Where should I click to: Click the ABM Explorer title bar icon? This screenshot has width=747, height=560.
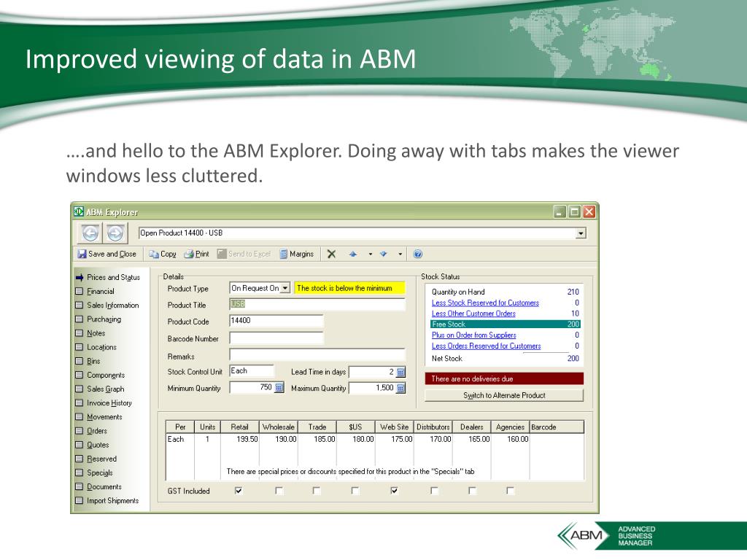pyautogui.click(x=79, y=212)
